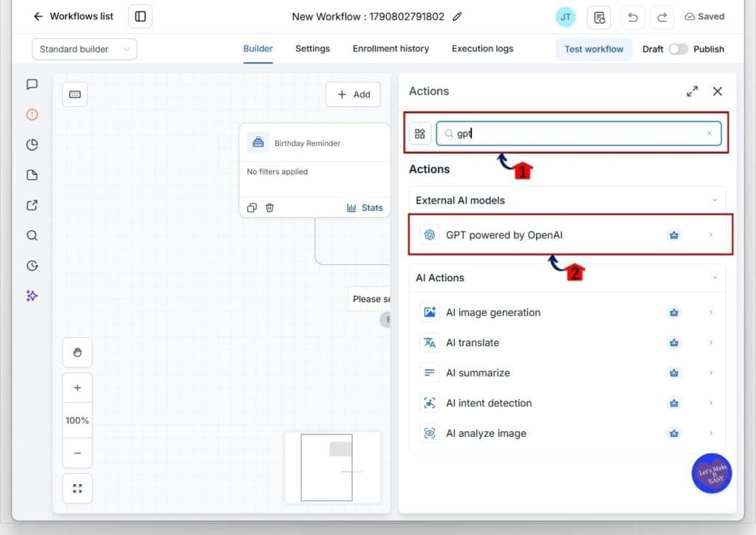Clear the gpt search text
The height and width of the screenshot is (535, 756).
pyautogui.click(x=709, y=134)
